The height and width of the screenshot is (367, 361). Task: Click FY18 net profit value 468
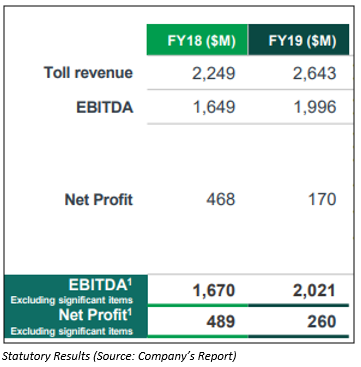coord(221,200)
